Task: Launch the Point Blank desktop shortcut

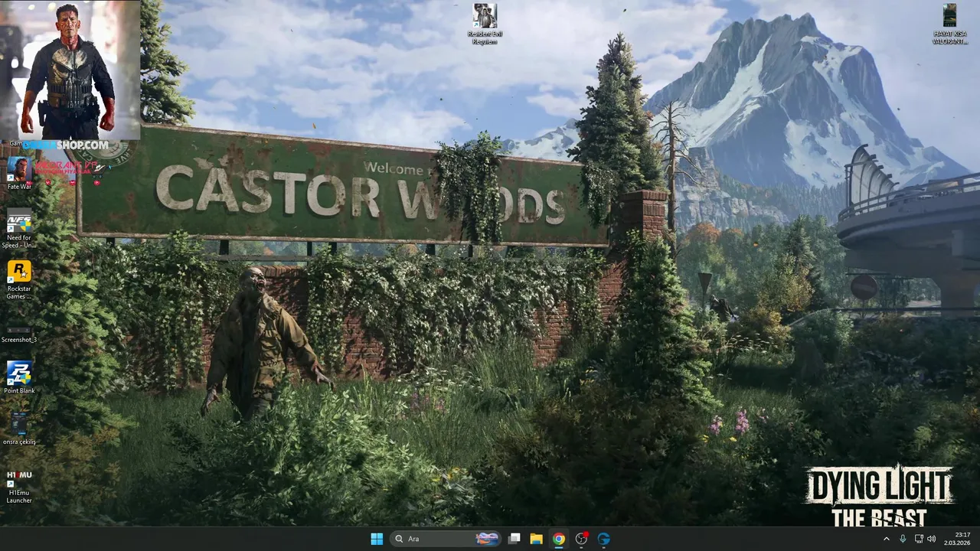Action: [x=19, y=377]
